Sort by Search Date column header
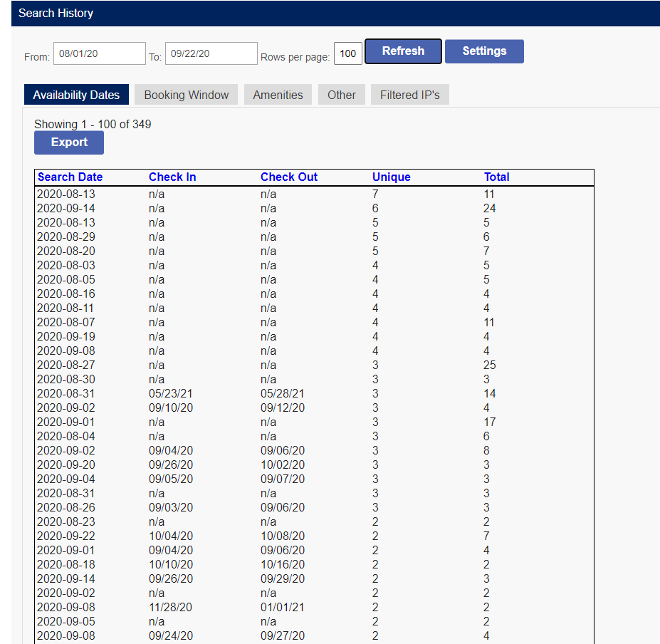This screenshot has width=660, height=644. point(70,177)
